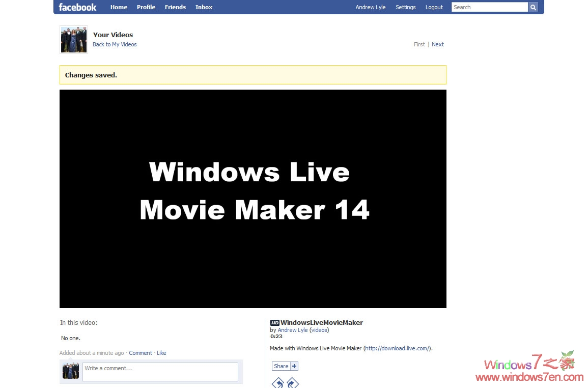Screen dimensions: 588x388
Task: Click the Write a comment field
Action: (x=159, y=372)
